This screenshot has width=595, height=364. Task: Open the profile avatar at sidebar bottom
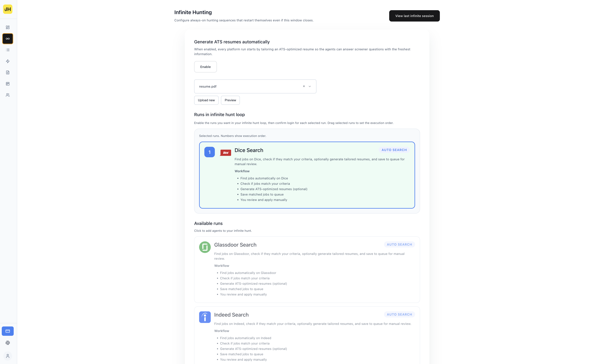click(x=7, y=356)
